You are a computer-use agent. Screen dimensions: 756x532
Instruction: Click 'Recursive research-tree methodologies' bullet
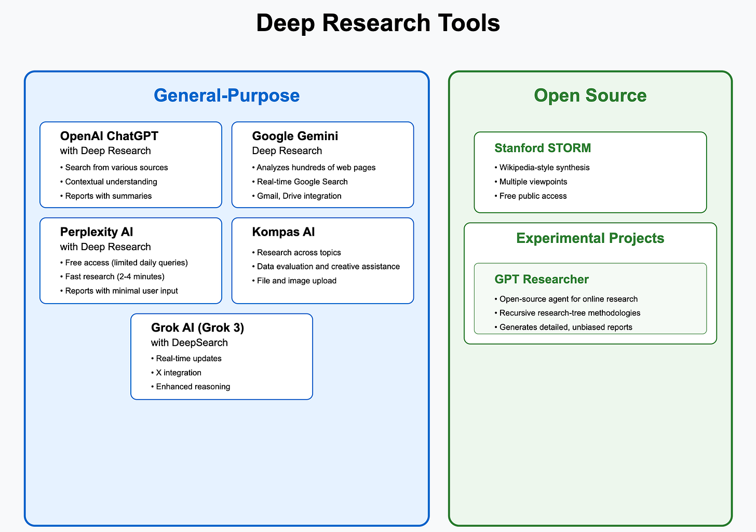pyautogui.click(x=568, y=313)
